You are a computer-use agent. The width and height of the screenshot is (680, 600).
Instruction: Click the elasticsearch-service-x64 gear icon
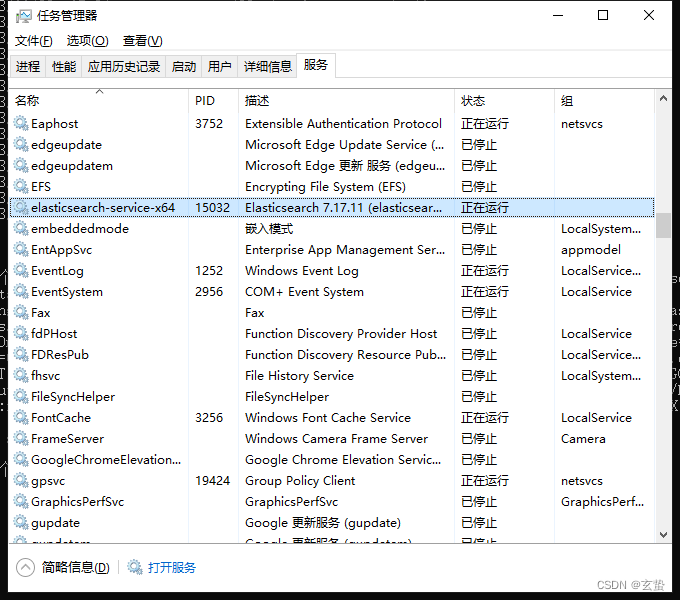click(x=21, y=208)
